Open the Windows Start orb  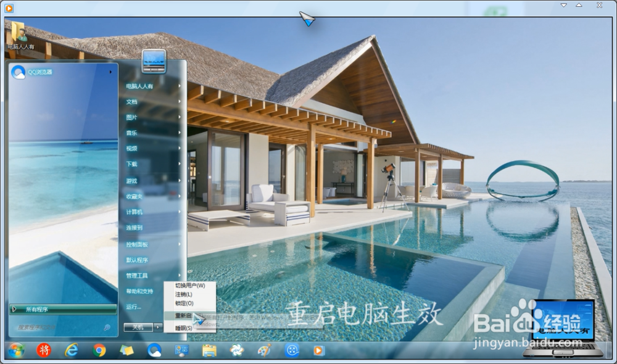pyautogui.click(x=16, y=350)
